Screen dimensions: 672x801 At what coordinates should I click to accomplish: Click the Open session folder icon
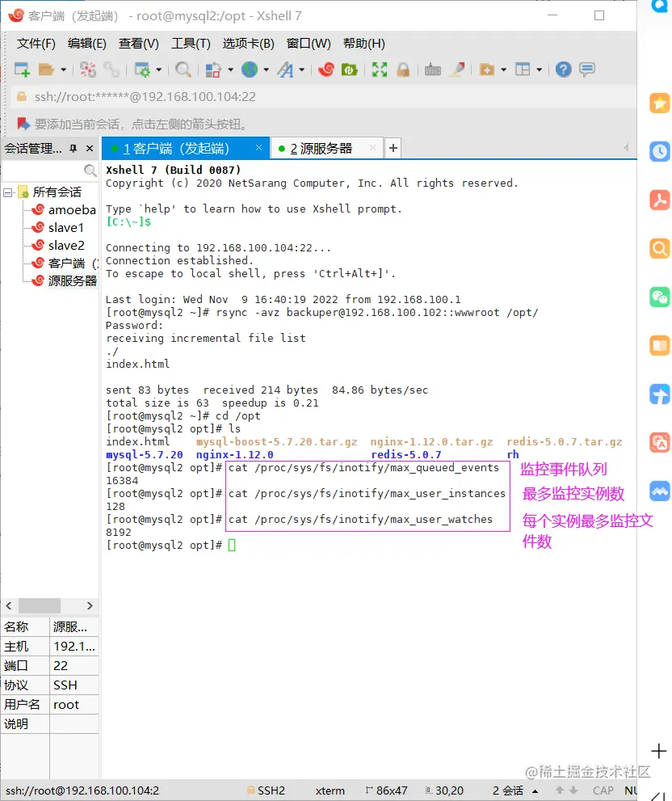[x=46, y=70]
